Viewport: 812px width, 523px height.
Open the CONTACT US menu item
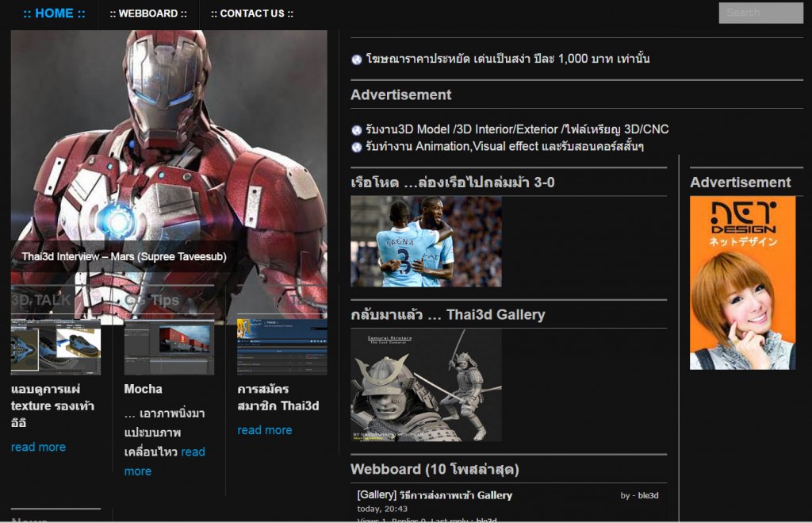click(251, 13)
